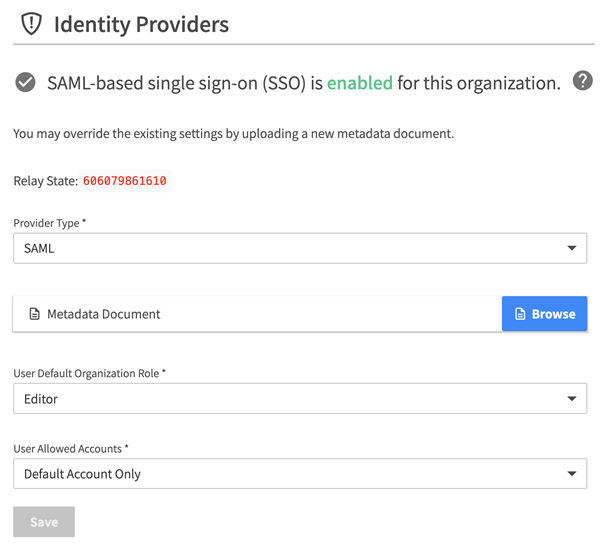Click the shield icon beside Identity Providers
This screenshot has width=600, height=552.
click(32, 24)
